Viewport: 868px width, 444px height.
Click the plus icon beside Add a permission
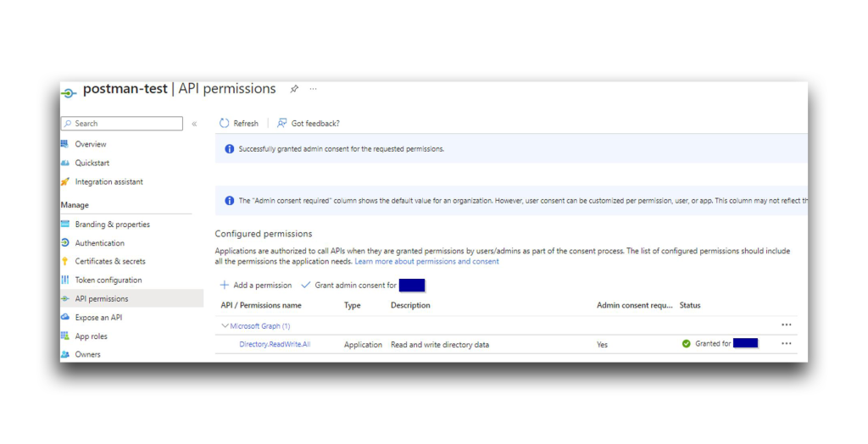click(224, 285)
